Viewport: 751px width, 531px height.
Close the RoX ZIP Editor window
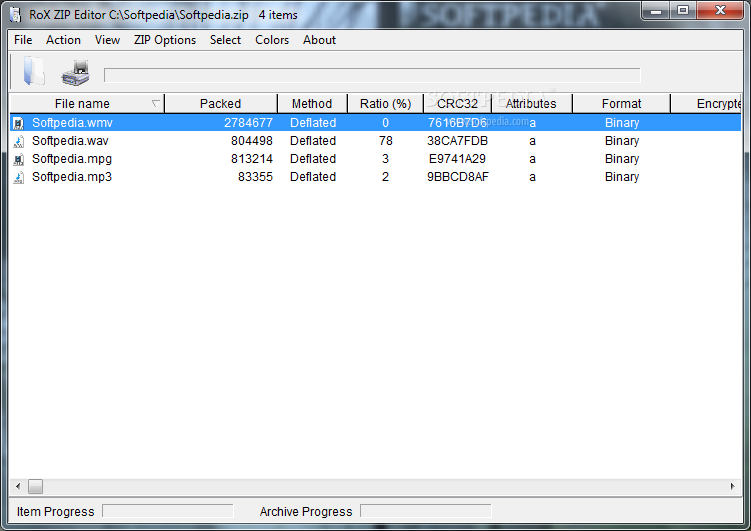[x=720, y=11]
